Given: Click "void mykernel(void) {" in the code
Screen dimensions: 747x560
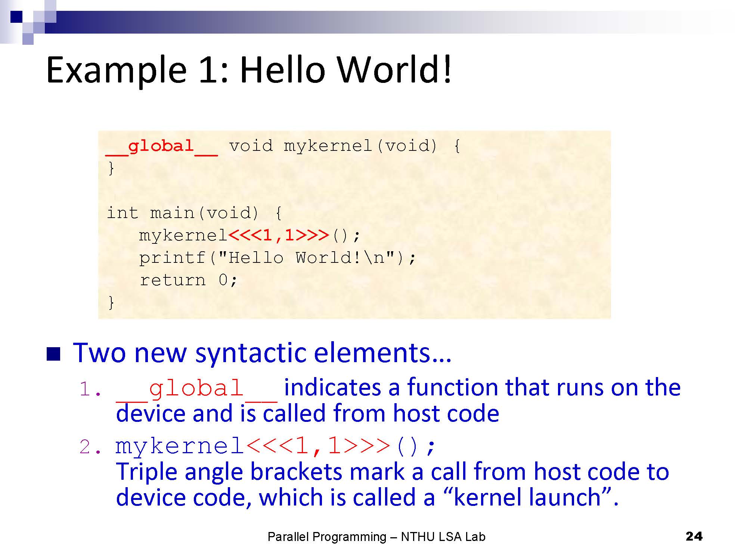Looking at the screenshot, I should (x=344, y=146).
